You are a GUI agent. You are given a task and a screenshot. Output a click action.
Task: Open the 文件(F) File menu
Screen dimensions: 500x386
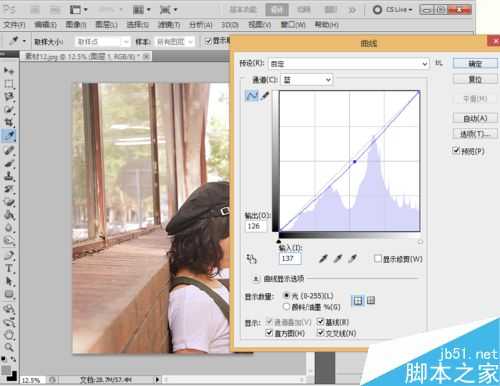click(x=14, y=25)
